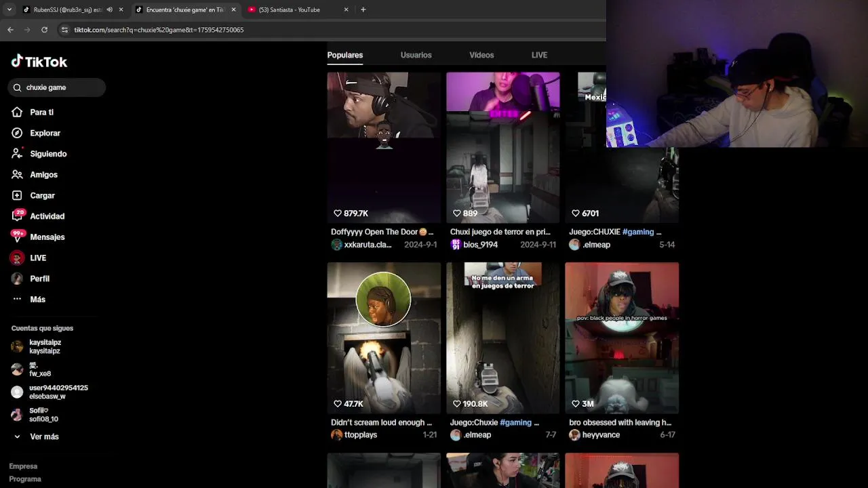Open the Didn't scream loud enough video thumbnail

(384, 338)
